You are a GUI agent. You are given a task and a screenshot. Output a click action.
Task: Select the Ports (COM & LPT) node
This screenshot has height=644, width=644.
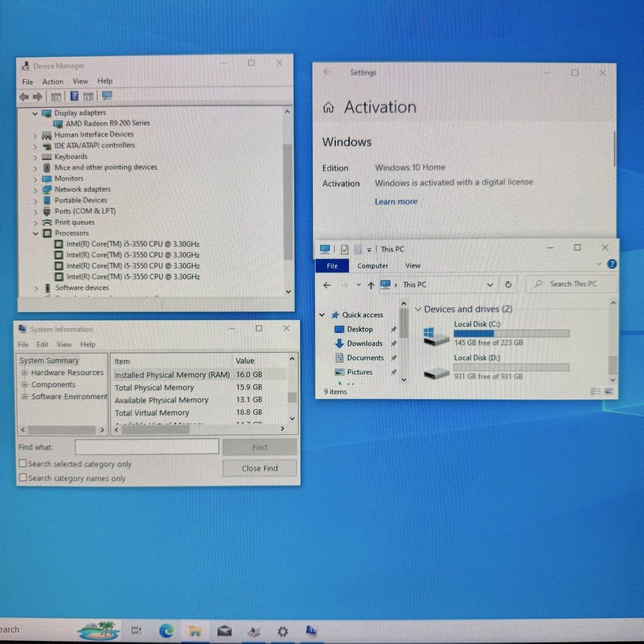pyautogui.click(x=85, y=211)
